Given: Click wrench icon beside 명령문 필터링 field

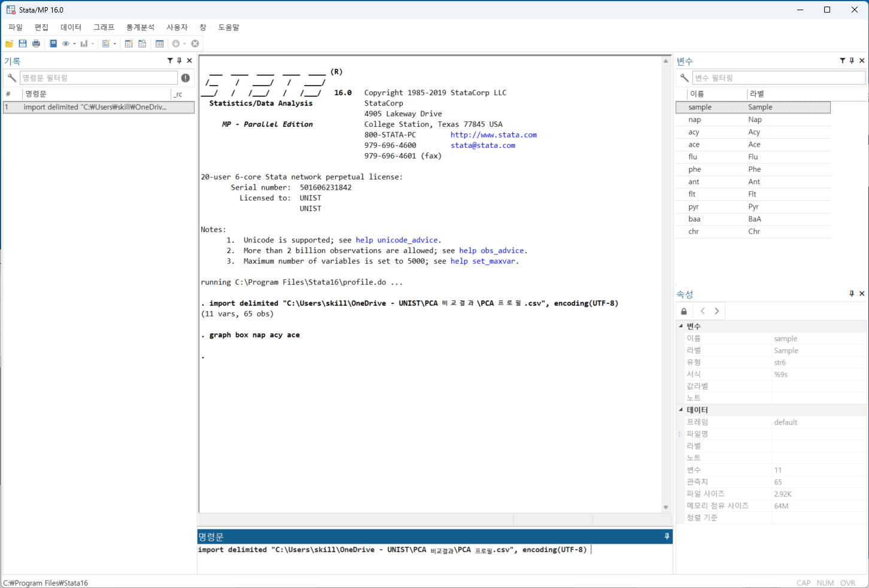Looking at the screenshot, I should [11, 78].
